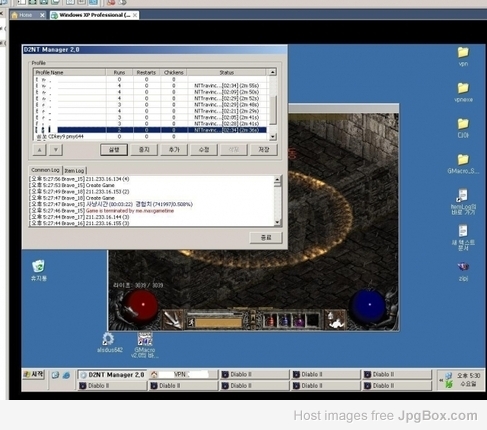The image size is (487, 430).
Task: Use the red healing potion in belt
Action: [271, 321]
